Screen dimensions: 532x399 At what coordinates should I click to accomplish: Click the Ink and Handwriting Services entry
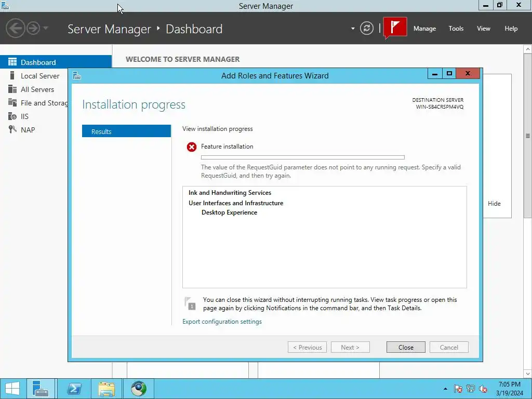tap(230, 193)
